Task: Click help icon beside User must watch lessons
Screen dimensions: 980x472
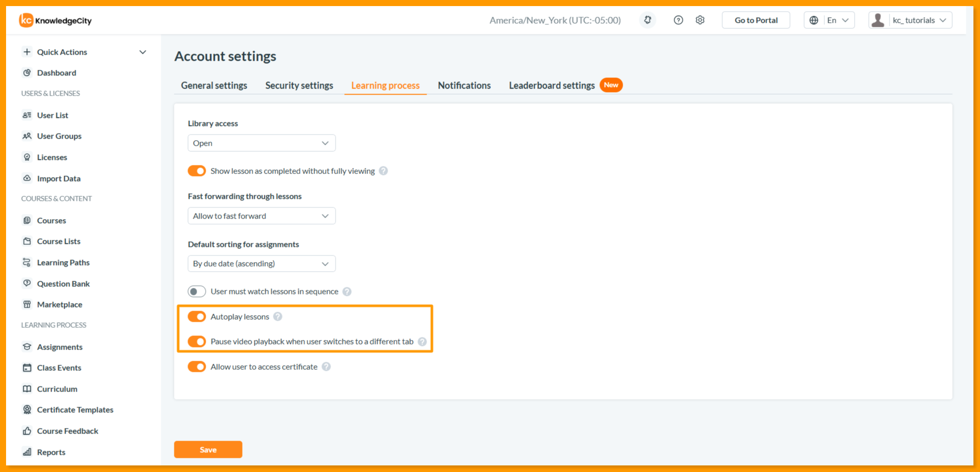Action: tap(347, 291)
